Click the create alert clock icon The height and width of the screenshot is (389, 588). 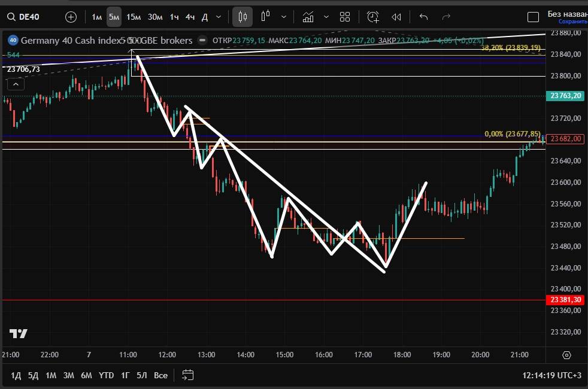(x=373, y=17)
